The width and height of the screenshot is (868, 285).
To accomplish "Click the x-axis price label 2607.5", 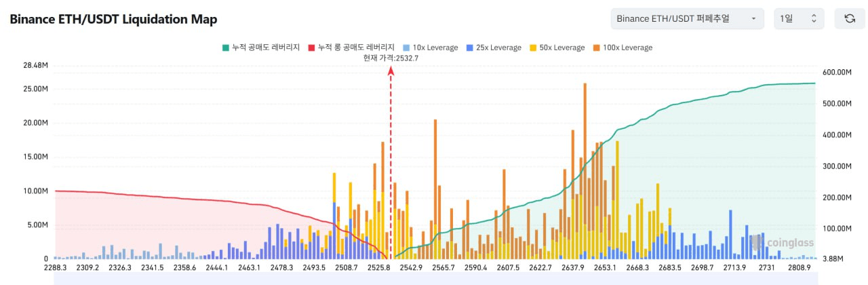I will 508,269.
